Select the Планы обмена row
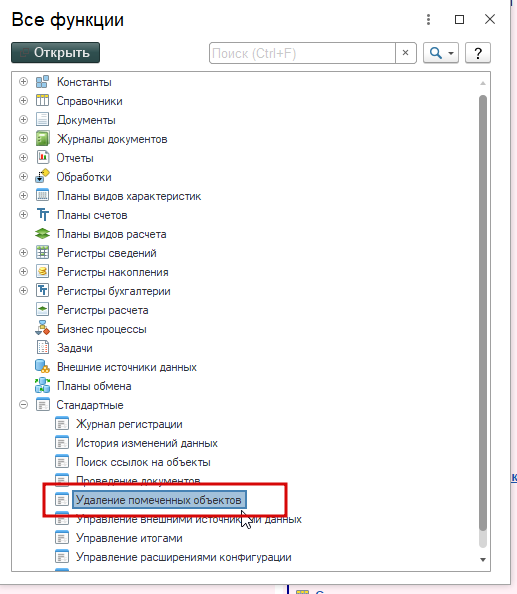 [94, 386]
